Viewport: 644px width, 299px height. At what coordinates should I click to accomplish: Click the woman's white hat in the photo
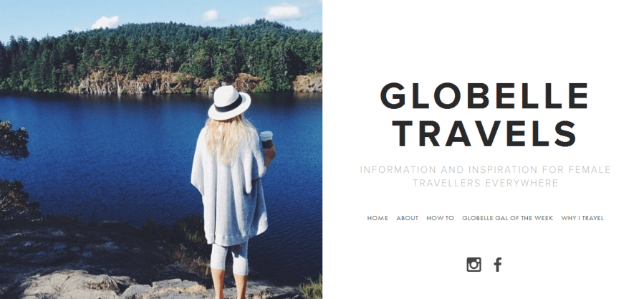(229, 103)
